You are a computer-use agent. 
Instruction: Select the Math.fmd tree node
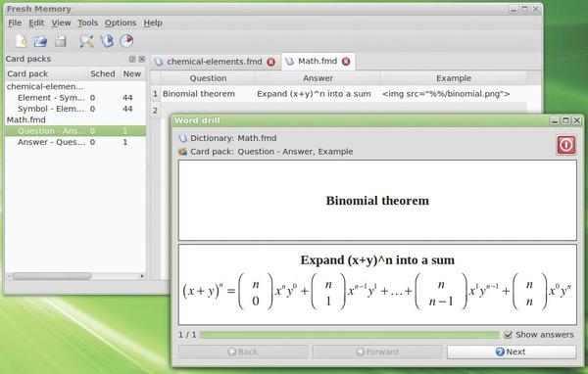tap(25, 119)
